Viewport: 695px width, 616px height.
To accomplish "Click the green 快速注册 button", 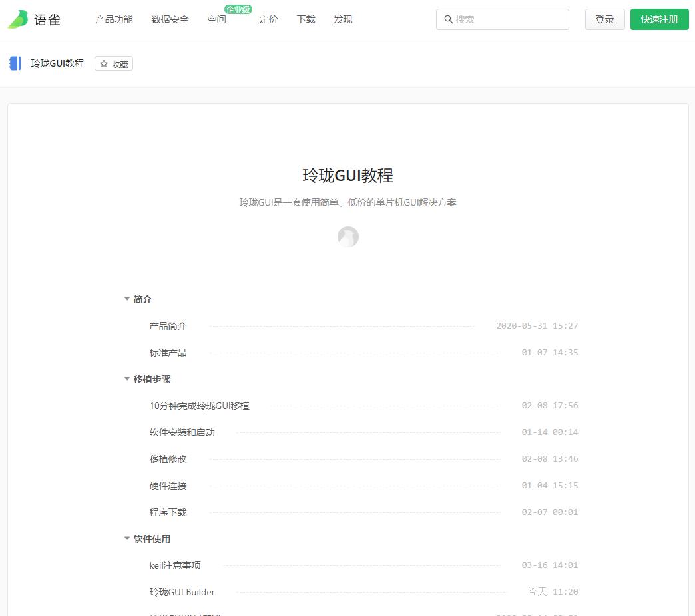I will (x=660, y=19).
